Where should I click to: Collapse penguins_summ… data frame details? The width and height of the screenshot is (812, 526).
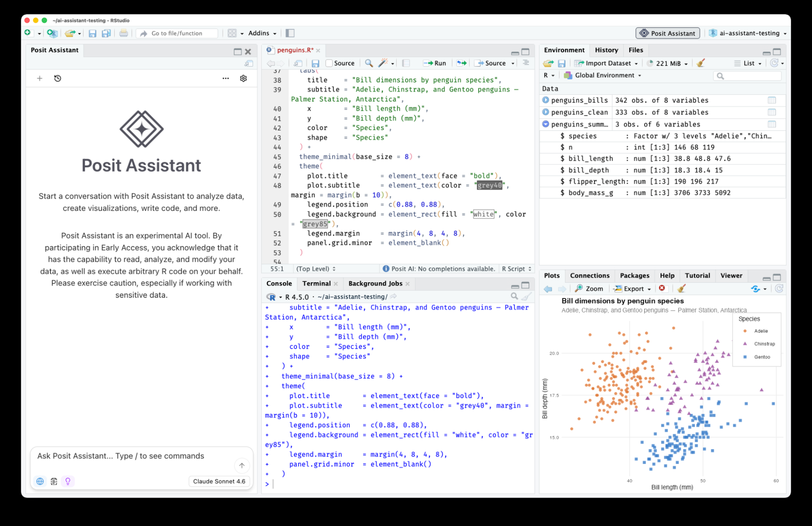coord(546,124)
